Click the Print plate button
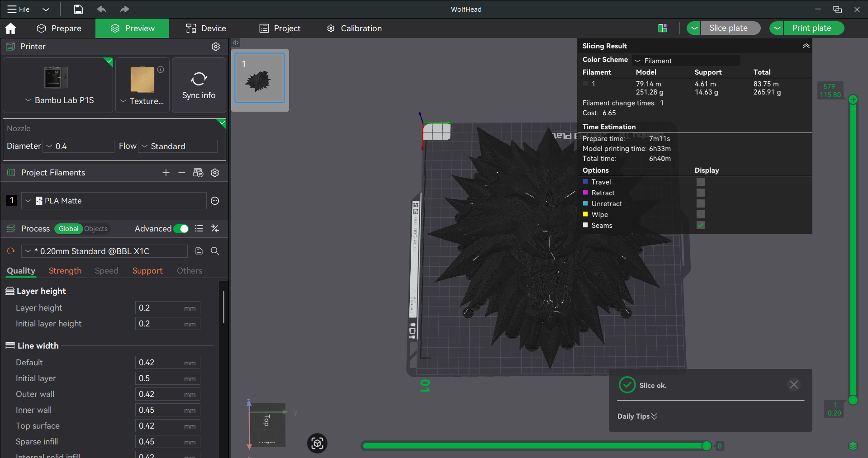868x458 pixels. click(x=811, y=28)
